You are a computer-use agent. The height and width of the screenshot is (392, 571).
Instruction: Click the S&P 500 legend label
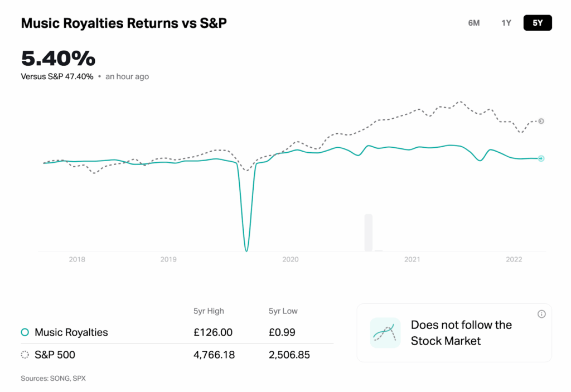[55, 355]
